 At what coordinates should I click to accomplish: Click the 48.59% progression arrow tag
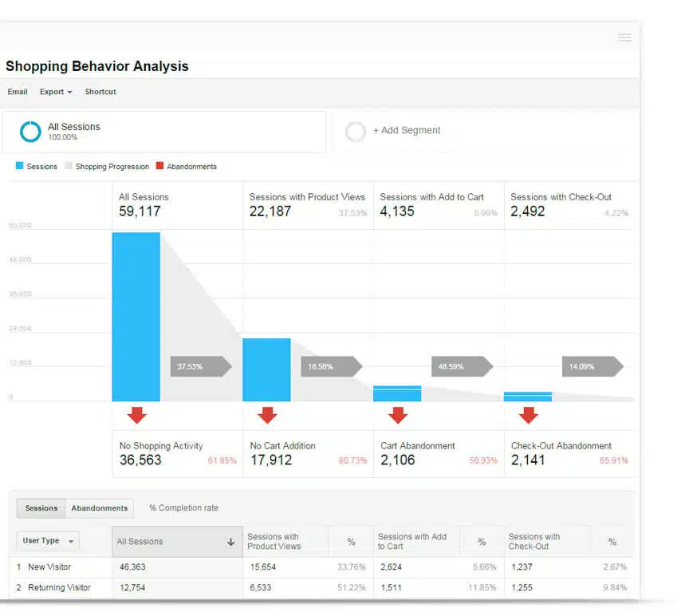coord(463,366)
